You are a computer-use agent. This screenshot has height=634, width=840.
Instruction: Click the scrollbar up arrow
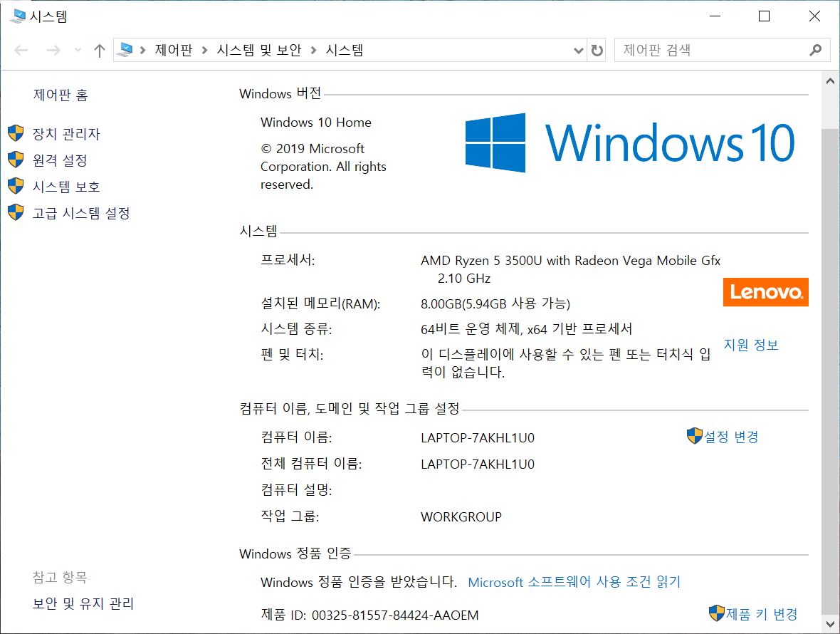click(830, 81)
